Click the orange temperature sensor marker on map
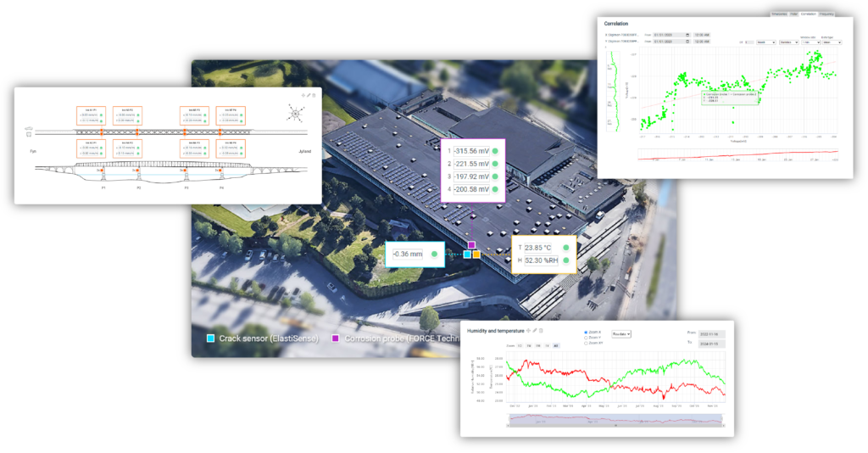The image size is (868, 453). [476, 254]
